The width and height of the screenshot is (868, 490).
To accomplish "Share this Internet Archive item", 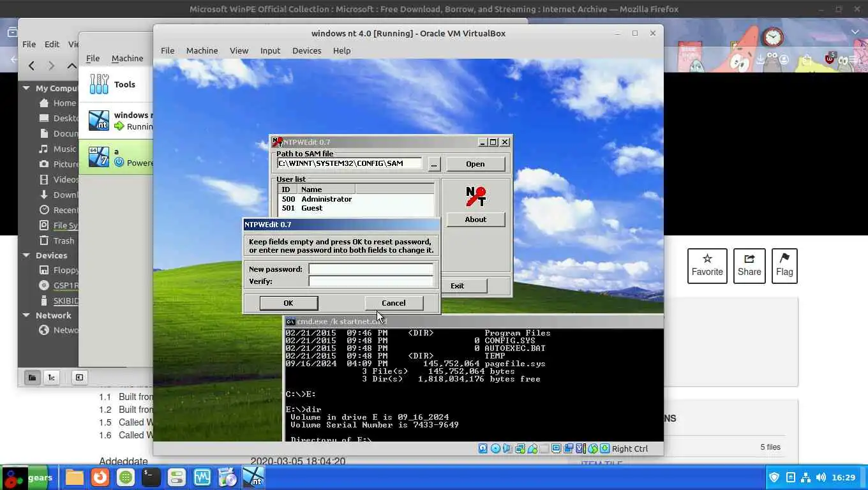I will [x=749, y=265].
